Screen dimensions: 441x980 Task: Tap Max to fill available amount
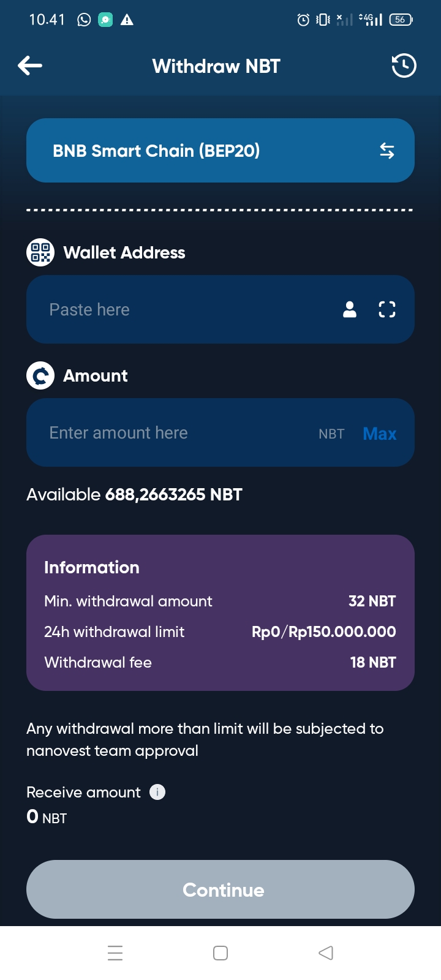pyautogui.click(x=380, y=434)
